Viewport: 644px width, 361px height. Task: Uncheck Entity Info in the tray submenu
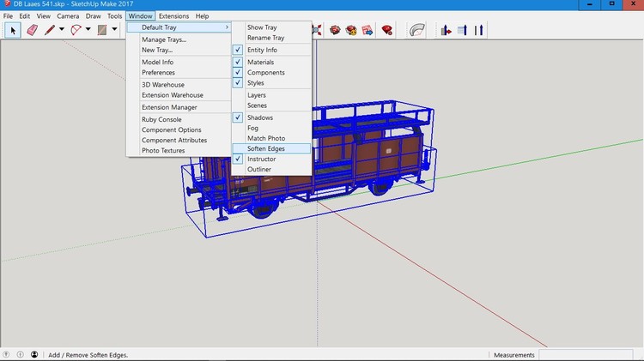tap(262, 51)
